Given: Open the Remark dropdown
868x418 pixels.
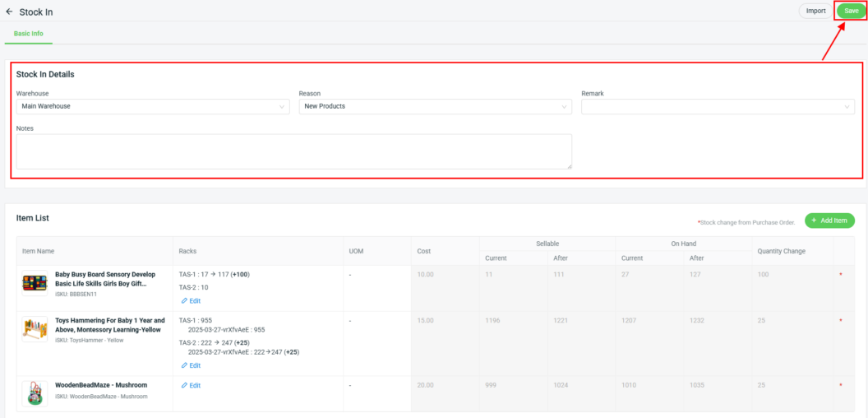Looking at the screenshot, I should [718, 106].
